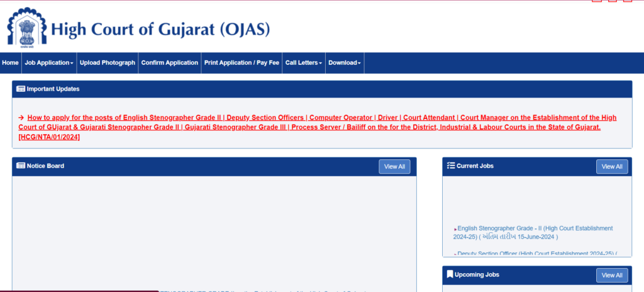Click the High Court of Gujarat emblem logo
644x292 pixels.
pos(27,28)
